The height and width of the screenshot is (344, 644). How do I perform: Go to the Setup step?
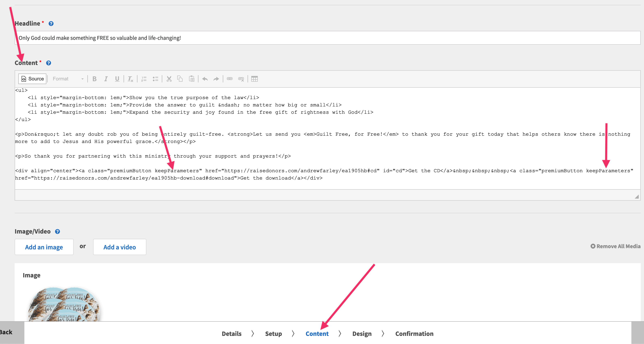(273, 333)
